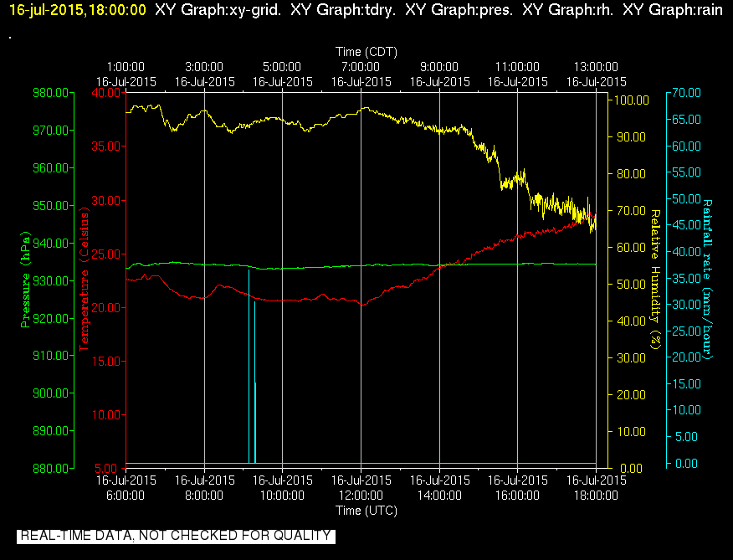The image size is (733, 560).
Task: Click the 35.00 temperature axis value
Action: [x=106, y=146]
